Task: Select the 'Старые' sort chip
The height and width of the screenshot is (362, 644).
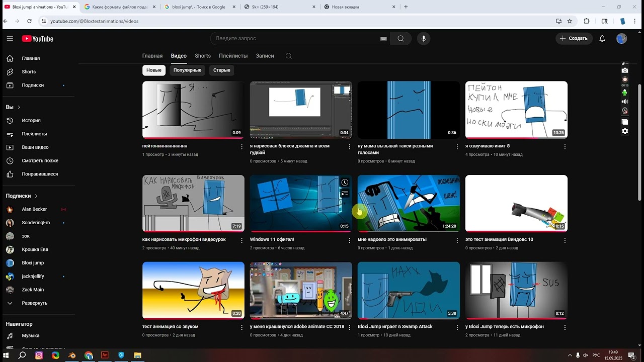Action: pos(222,70)
